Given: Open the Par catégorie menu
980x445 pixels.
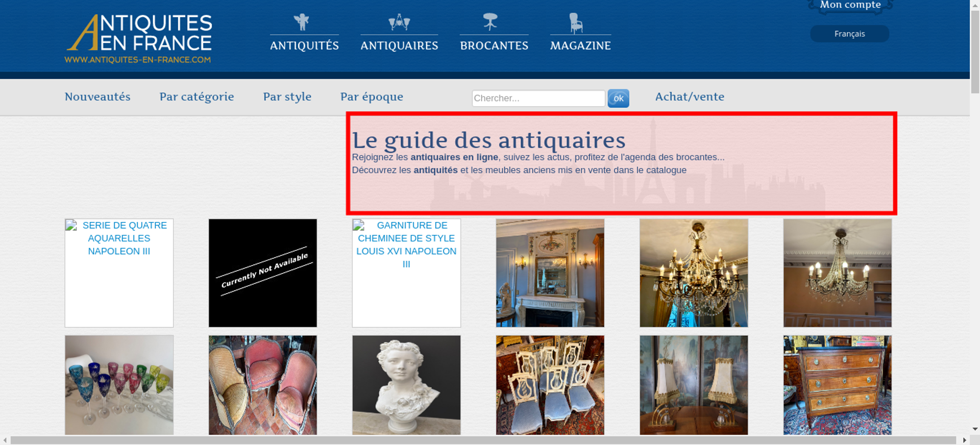Looking at the screenshot, I should (x=196, y=97).
